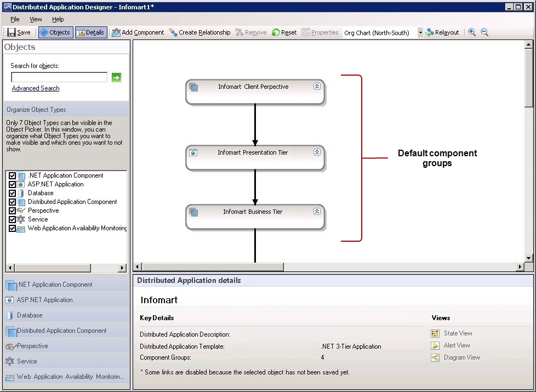536x392 pixels.
Task: Uncheck the Perspective checkbox
Action: coord(12,211)
